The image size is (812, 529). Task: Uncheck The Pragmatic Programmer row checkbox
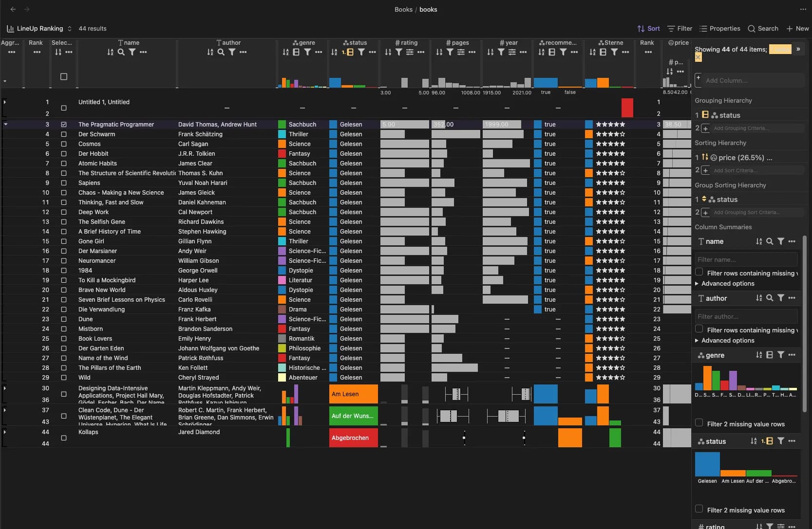point(64,125)
